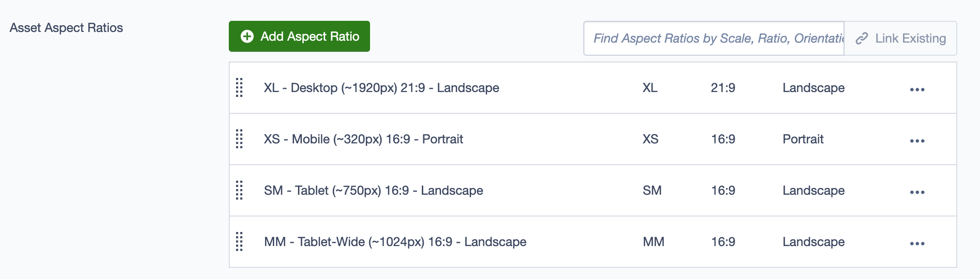980x279 pixels.
Task: Click the MM scale code cell
Action: click(653, 242)
